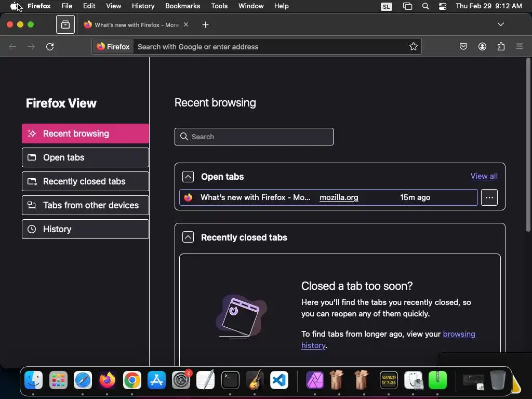The width and height of the screenshot is (532, 399).
Task: Collapse the Recently closed tabs section
Action: coord(188,237)
